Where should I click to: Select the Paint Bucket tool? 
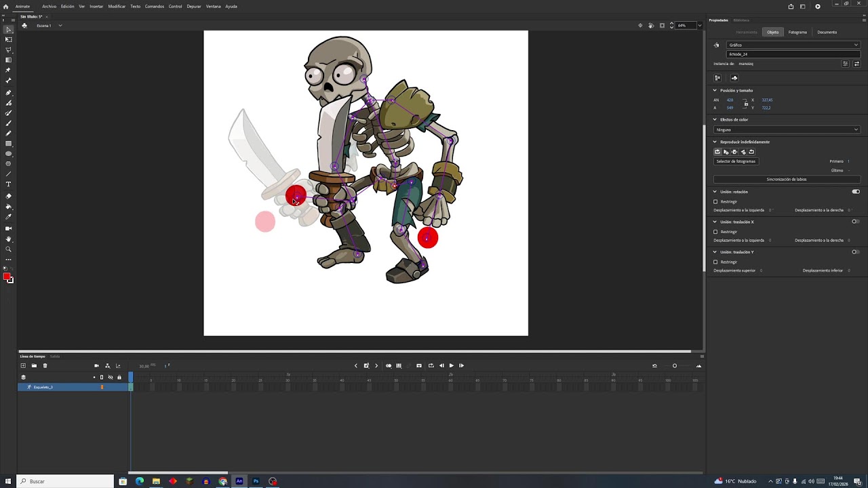click(x=8, y=207)
